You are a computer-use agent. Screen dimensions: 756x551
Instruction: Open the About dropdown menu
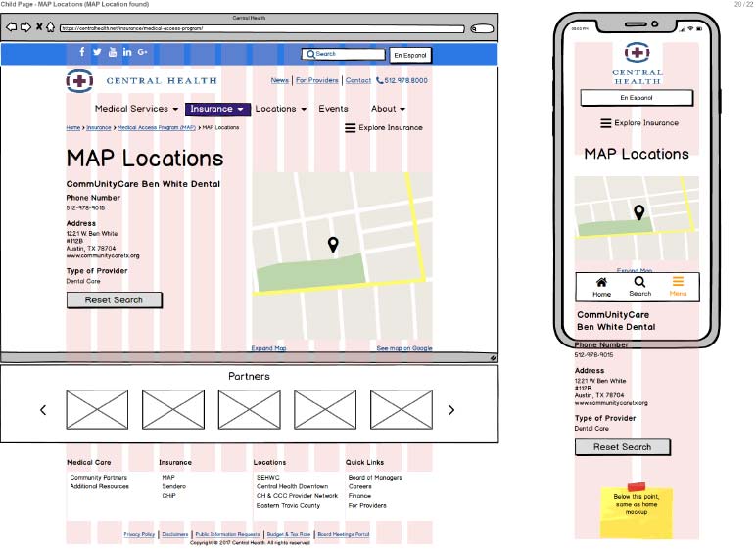pos(388,109)
